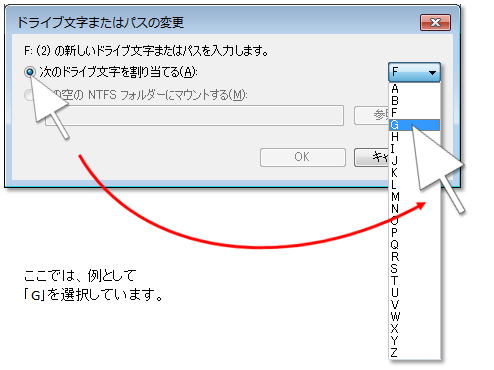Choose drive letter I from the list

coord(415,149)
